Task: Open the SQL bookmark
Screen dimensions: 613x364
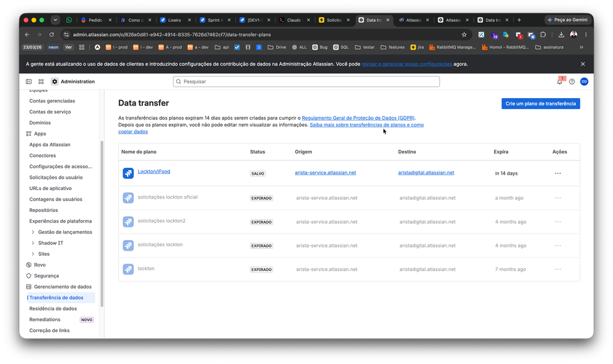Action: [x=341, y=47]
